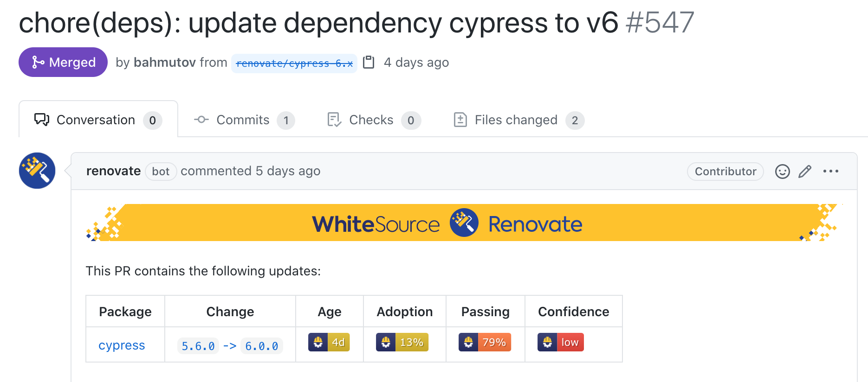
Task: Open the Checks tab
Action: [x=374, y=120]
